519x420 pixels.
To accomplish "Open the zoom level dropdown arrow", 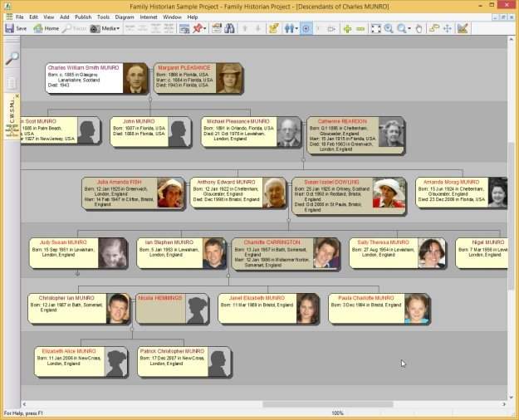I will [x=409, y=28].
